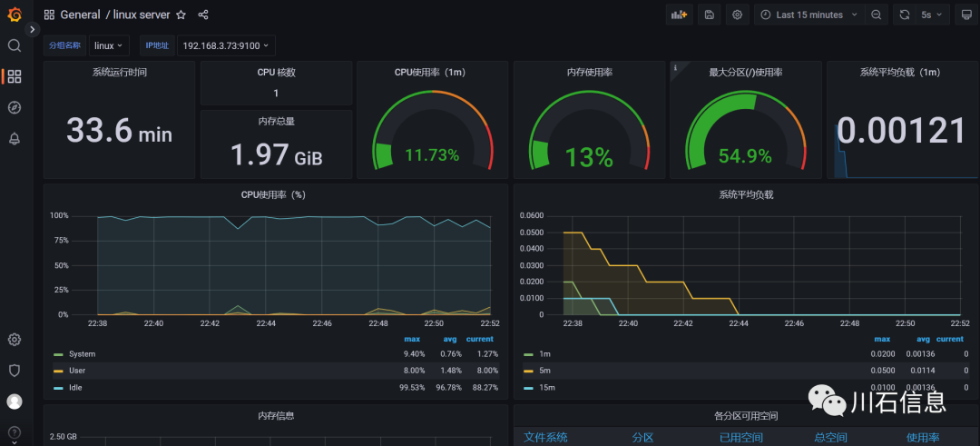Open color picker for System series swatch
The height and width of the screenshot is (446, 980).
tap(59, 354)
